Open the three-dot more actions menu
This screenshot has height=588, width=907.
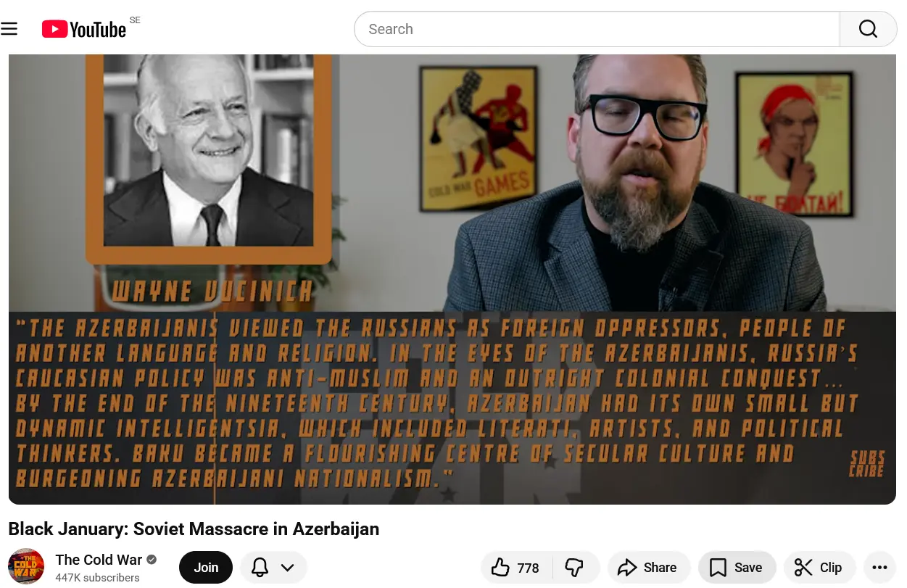click(879, 568)
